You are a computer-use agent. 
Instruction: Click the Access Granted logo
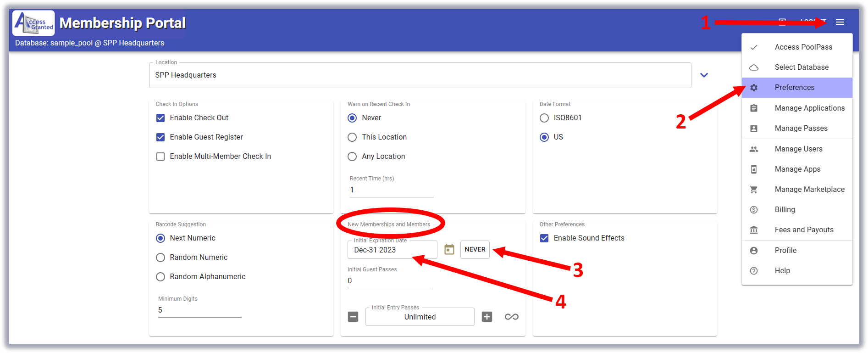click(x=33, y=23)
